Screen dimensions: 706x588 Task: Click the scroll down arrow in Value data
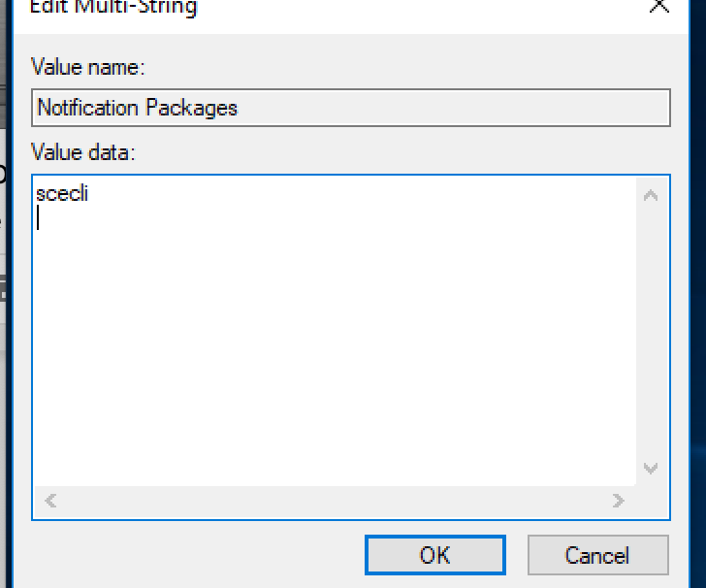click(651, 469)
